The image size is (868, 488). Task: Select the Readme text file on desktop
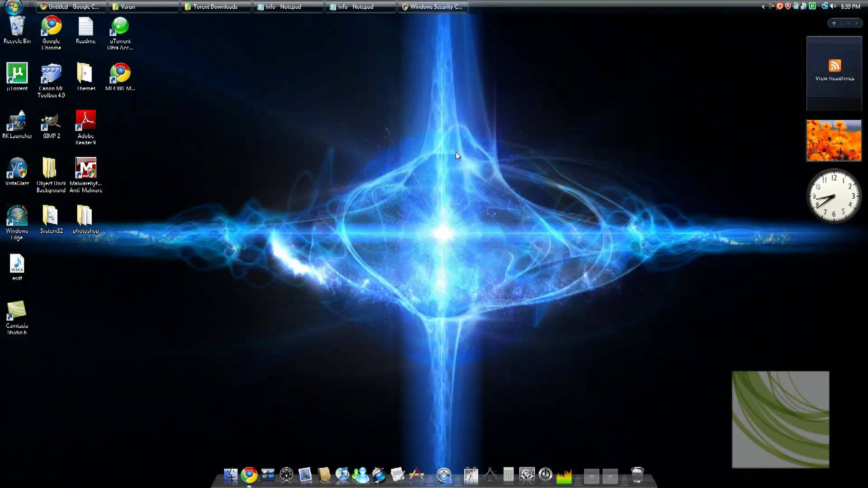(x=85, y=30)
